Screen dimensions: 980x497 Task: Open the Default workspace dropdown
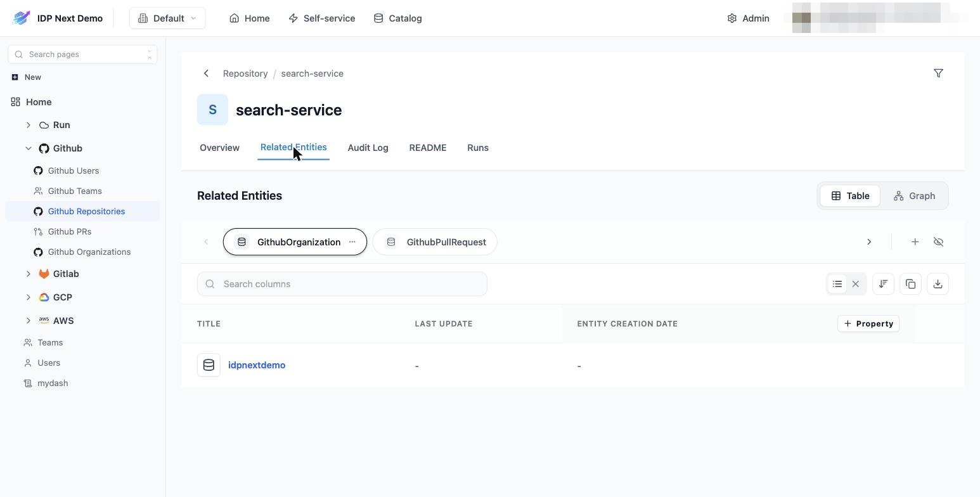(167, 18)
